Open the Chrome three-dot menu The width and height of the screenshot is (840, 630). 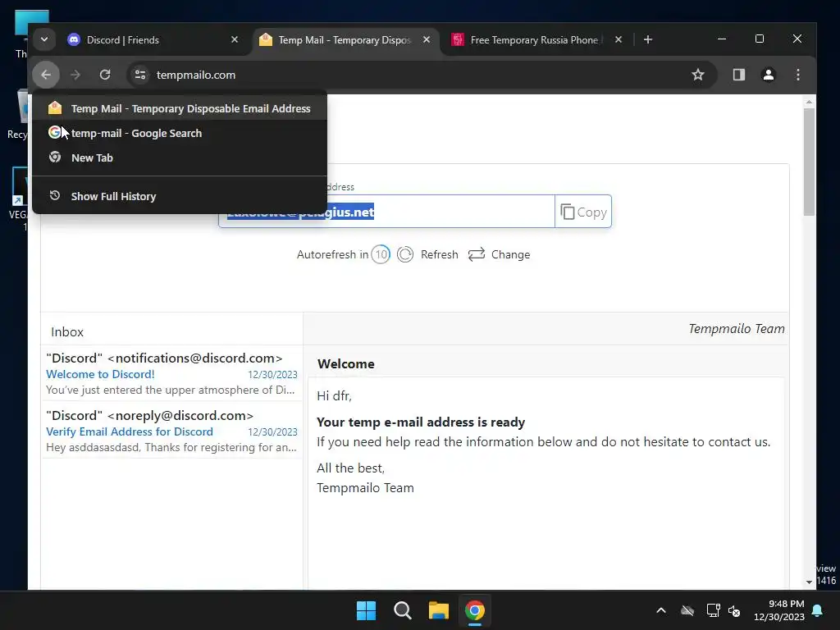797,75
